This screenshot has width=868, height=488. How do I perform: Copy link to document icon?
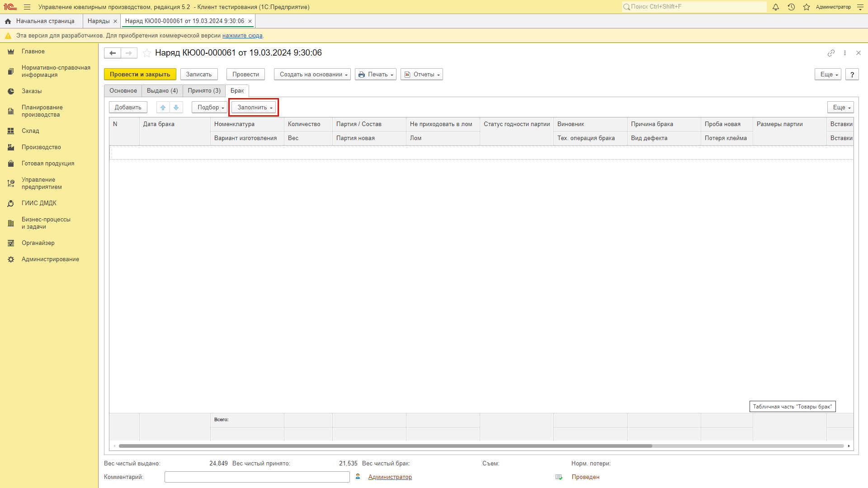click(831, 53)
